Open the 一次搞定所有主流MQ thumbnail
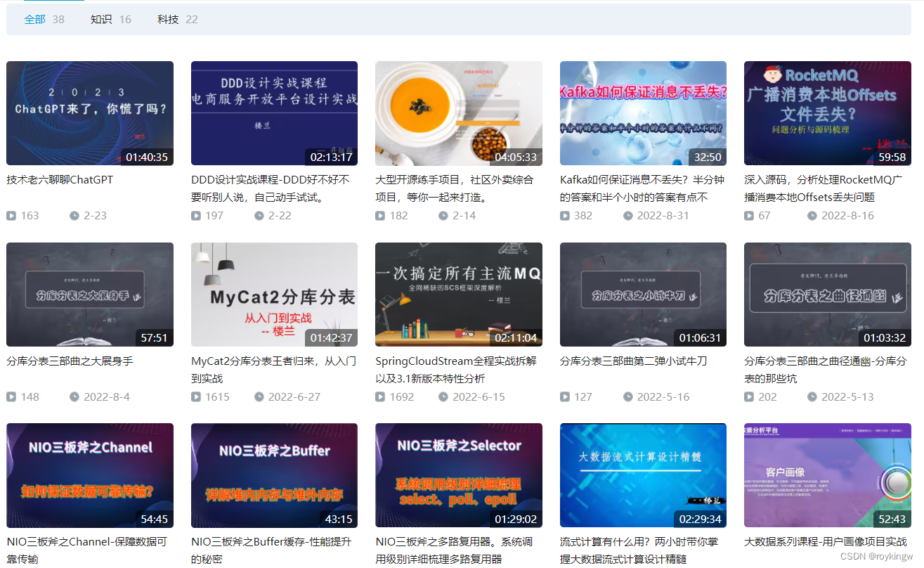Image resolution: width=924 pixels, height=568 pixels. tap(459, 295)
